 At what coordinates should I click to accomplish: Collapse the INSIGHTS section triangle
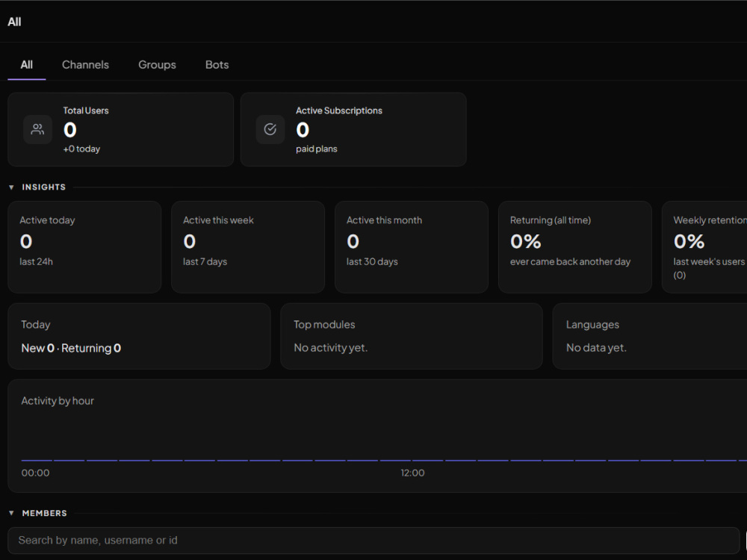pos(11,187)
